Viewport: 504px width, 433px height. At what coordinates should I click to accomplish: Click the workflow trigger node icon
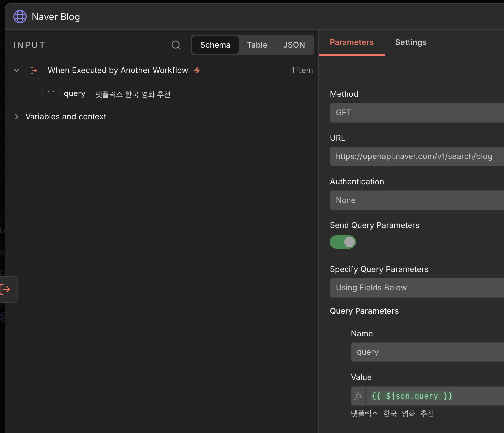pyautogui.click(x=34, y=70)
